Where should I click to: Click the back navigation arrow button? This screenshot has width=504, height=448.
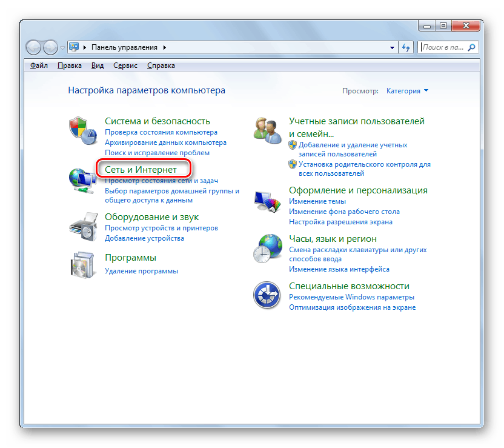point(33,47)
